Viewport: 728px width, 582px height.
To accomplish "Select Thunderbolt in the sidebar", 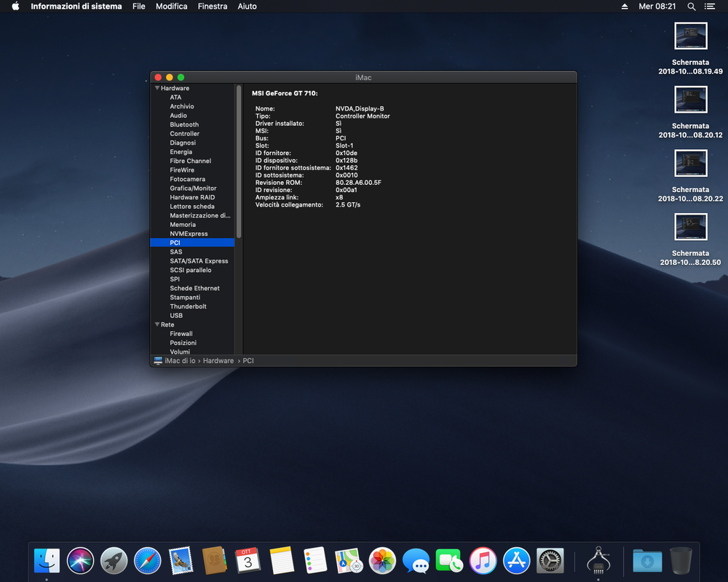I will click(x=192, y=306).
